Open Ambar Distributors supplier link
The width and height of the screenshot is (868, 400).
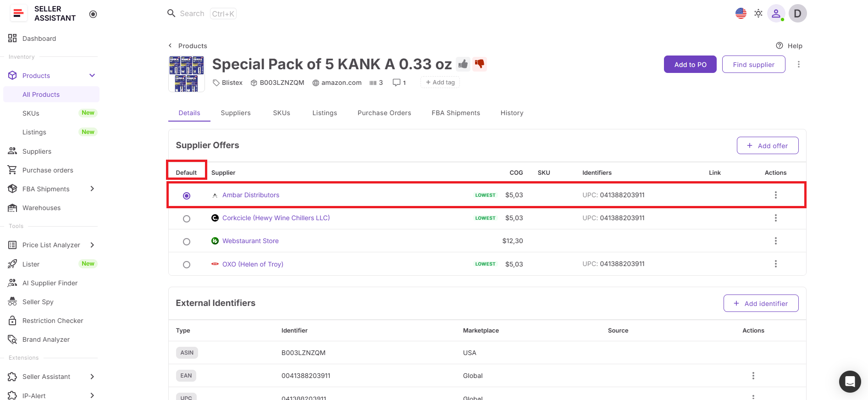click(x=250, y=195)
